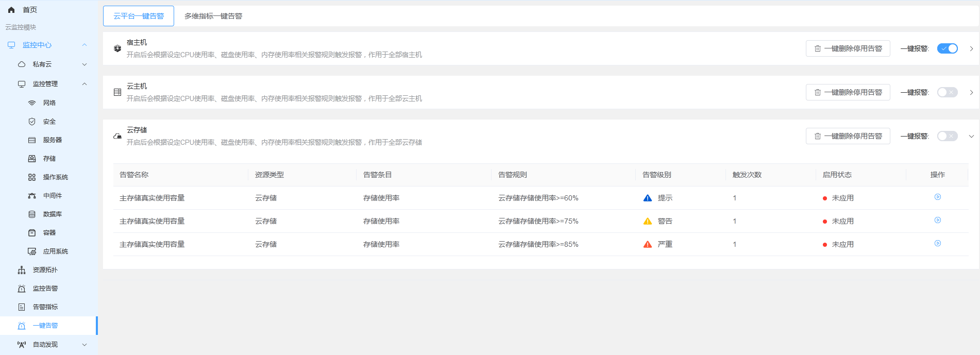The height and width of the screenshot is (355, 980).
Task: Collapse the 云存储 section chevron
Action: point(971,136)
